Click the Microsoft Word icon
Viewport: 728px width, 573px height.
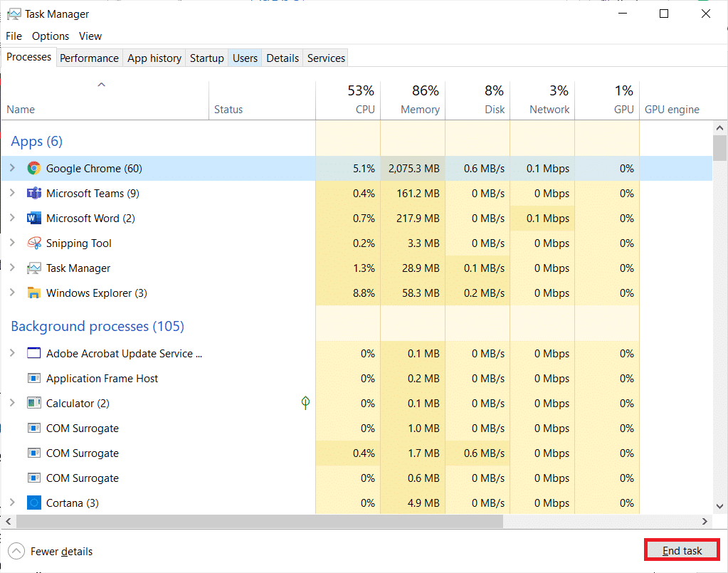tap(34, 219)
